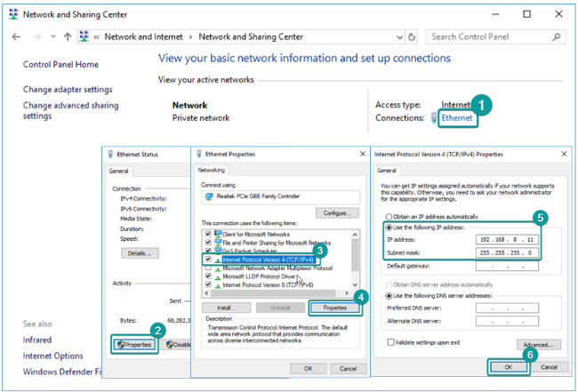Click the Default gateway field
The width and height of the screenshot is (578, 392).
tap(507, 266)
